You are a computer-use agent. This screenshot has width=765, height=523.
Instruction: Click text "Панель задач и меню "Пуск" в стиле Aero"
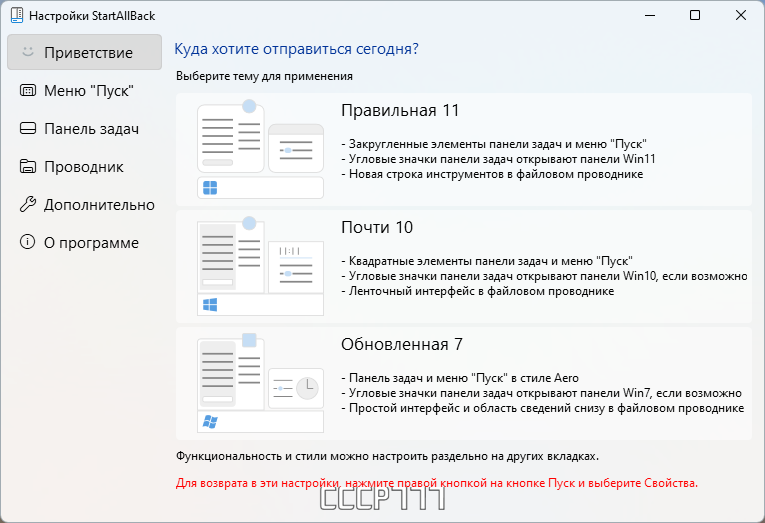pyautogui.click(x=463, y=378)
